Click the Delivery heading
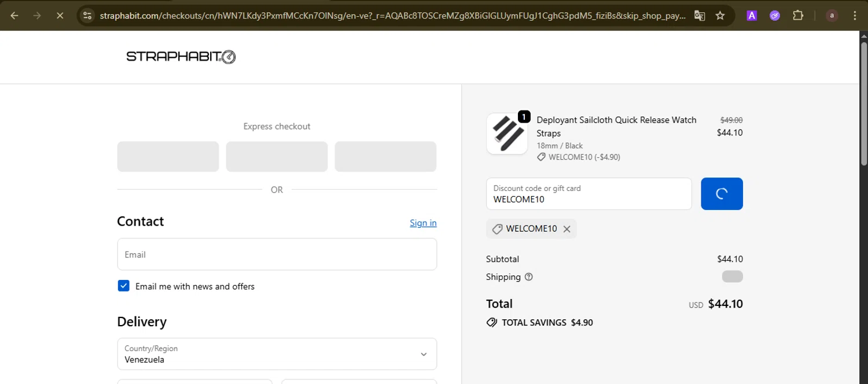868x384 pixels. pos(142,322)
